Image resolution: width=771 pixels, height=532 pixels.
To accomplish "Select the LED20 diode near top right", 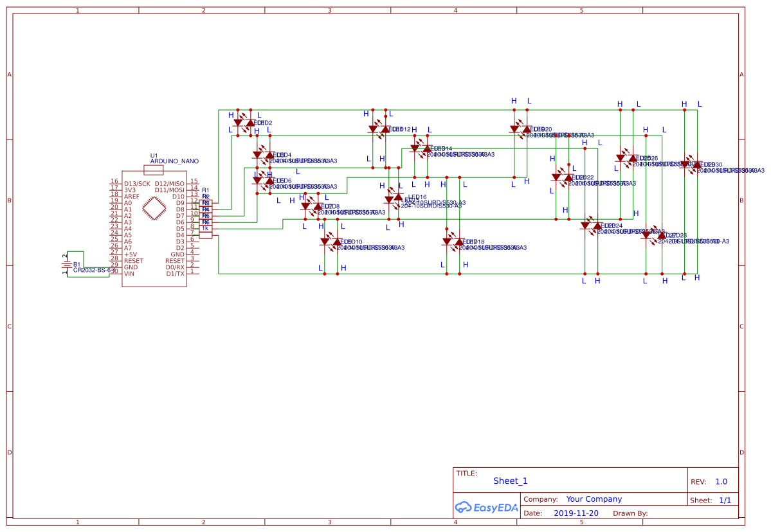I will (526, 129).
